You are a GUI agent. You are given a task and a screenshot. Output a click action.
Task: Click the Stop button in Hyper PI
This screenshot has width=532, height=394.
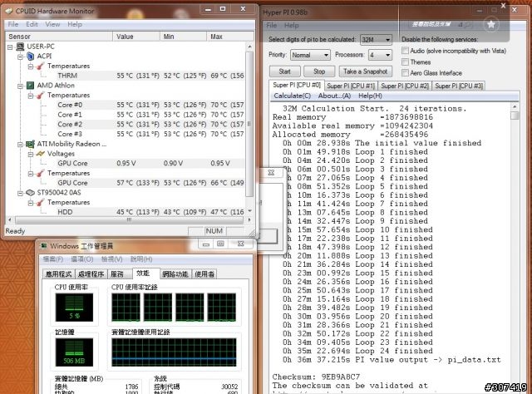click(x=319, y=71)
